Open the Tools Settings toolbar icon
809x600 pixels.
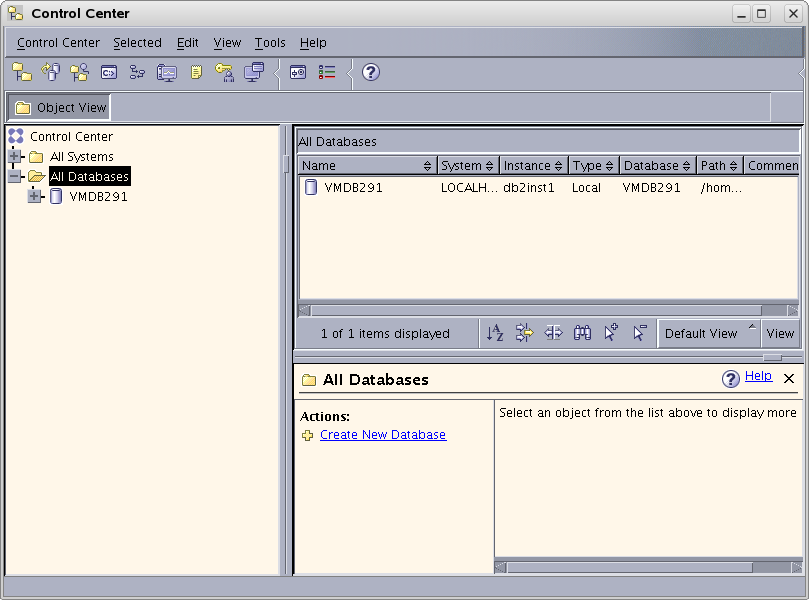point(298,72)
